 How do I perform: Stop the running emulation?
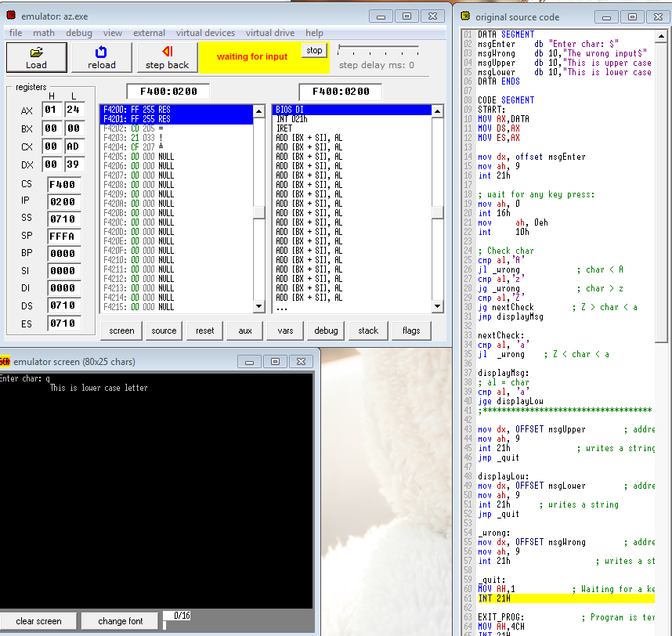314,51
